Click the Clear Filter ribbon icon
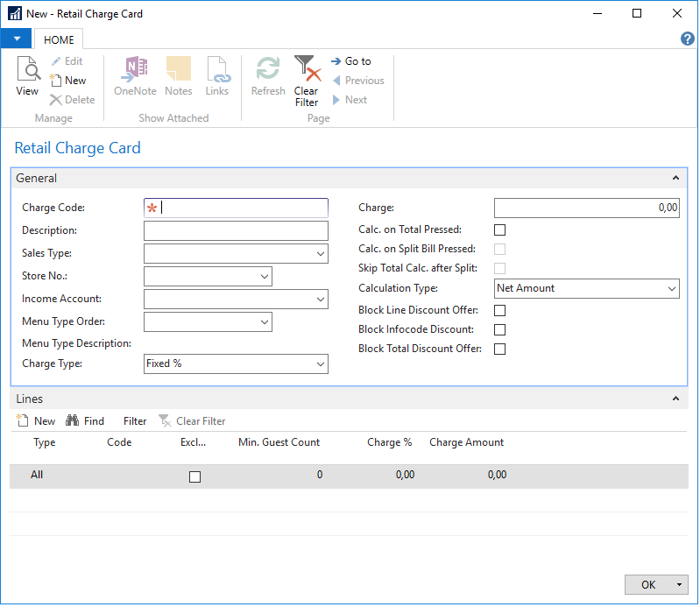Image resolution: width=700 pixels, height=607 pixels. coord(306,68)
